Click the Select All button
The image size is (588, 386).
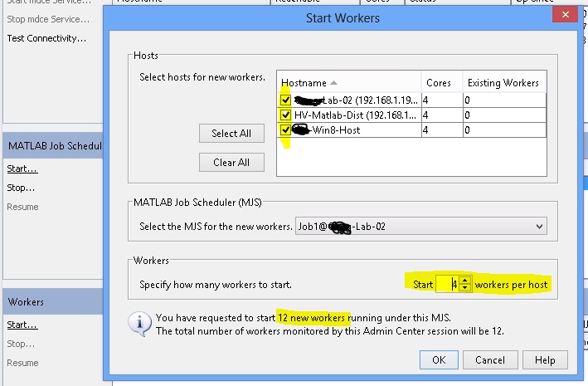coord(231,134)
